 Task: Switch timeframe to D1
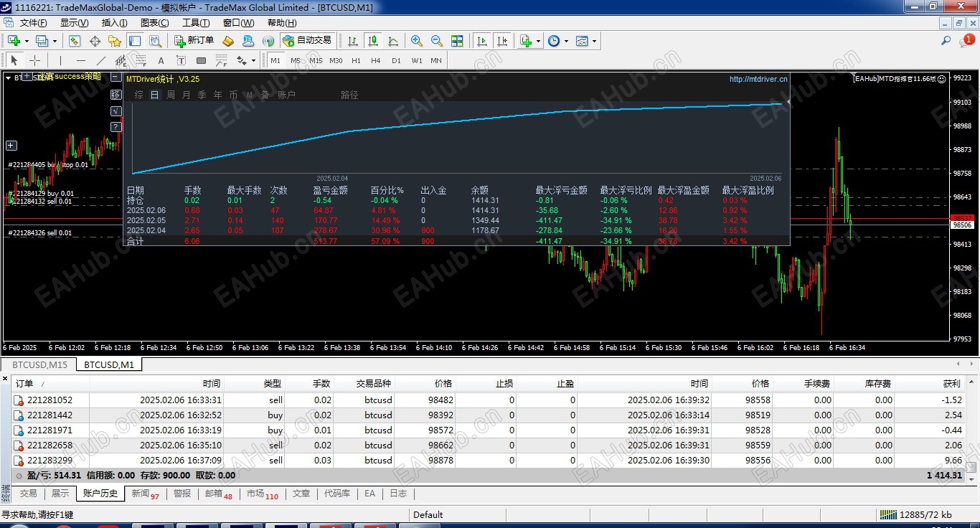click(396, 61)
